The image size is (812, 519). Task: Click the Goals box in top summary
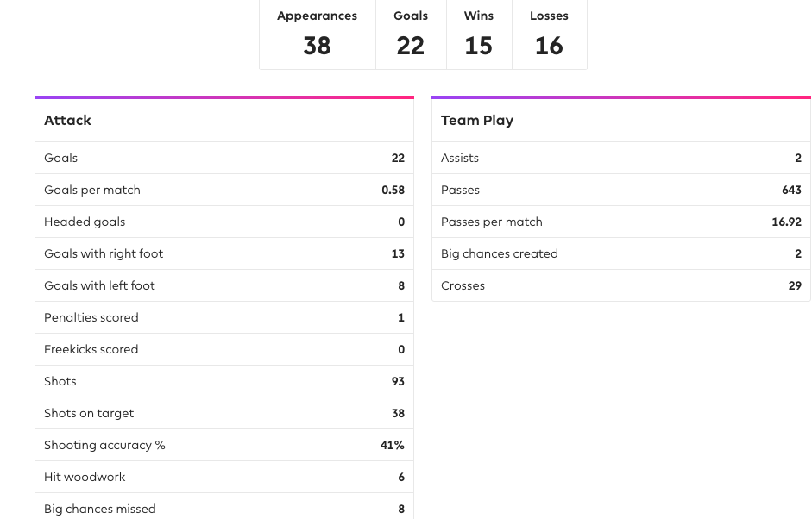(411, 34)
